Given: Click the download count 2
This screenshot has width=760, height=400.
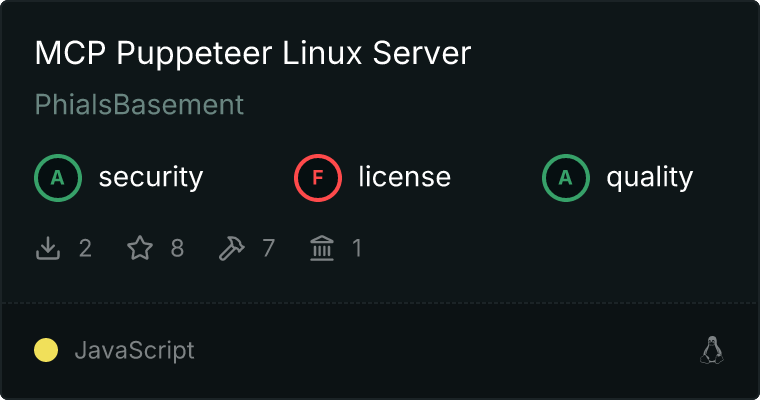Looking at the screenshot, I should coord(85,248).
